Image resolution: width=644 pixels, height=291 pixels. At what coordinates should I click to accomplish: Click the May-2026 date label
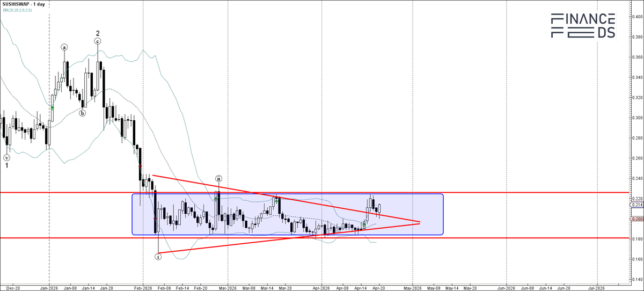tap(413, 288)
